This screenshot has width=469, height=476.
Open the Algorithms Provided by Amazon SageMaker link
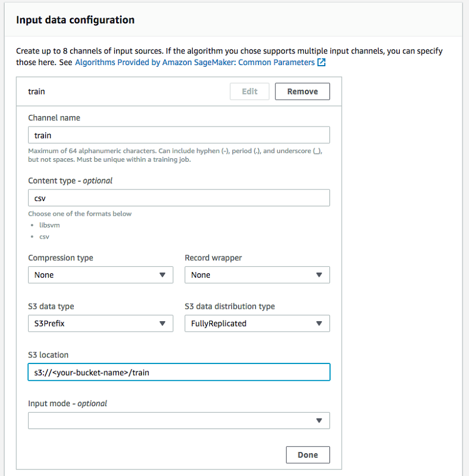pos(195,63)
